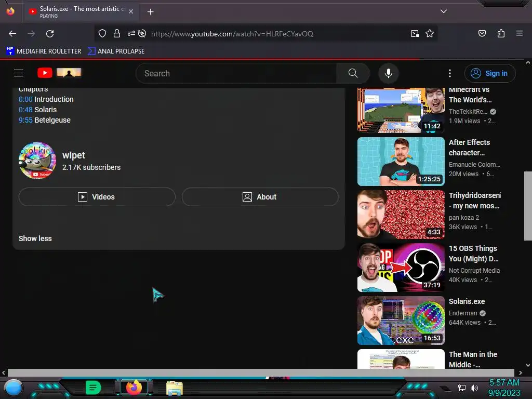This screenshot has width=532, height=399.
Task: Open the permissions icon in address bar
Action: click(131, 33)
